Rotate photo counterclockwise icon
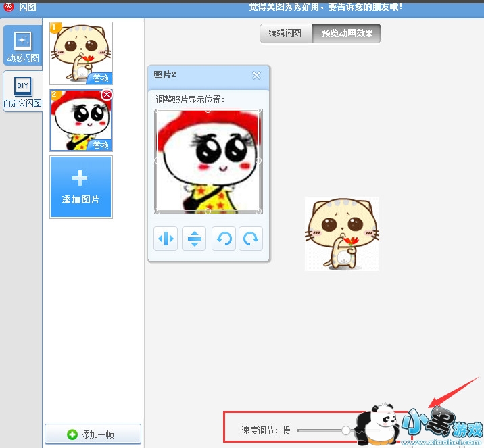This screenshot has height=448, width=484. [x=224, y=239]
